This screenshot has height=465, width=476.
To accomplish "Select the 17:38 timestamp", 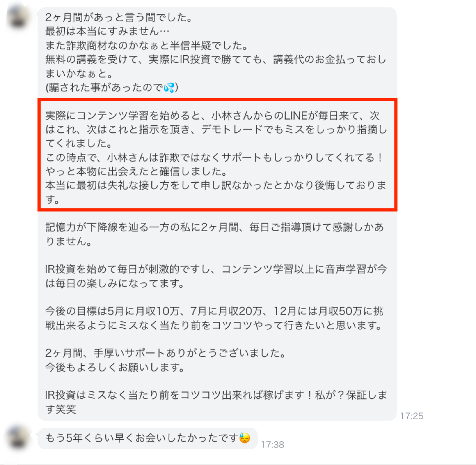I will [x=273, y=445].
